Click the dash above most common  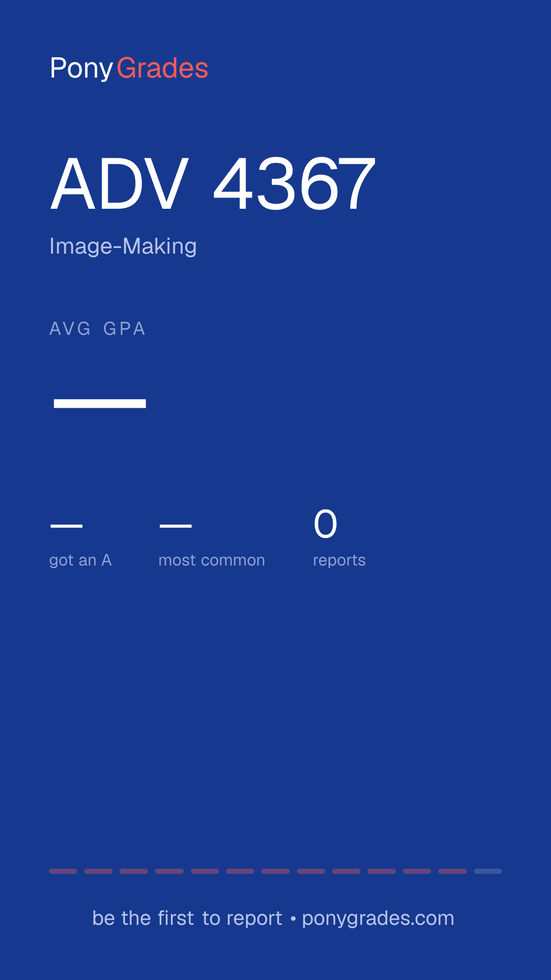pos(176,526)
